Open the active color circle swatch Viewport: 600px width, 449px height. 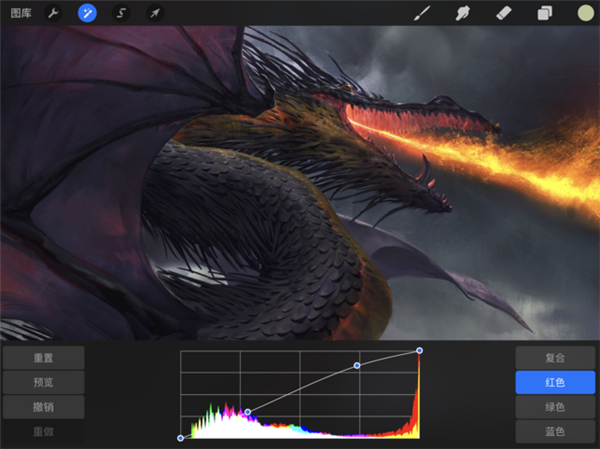585,13
